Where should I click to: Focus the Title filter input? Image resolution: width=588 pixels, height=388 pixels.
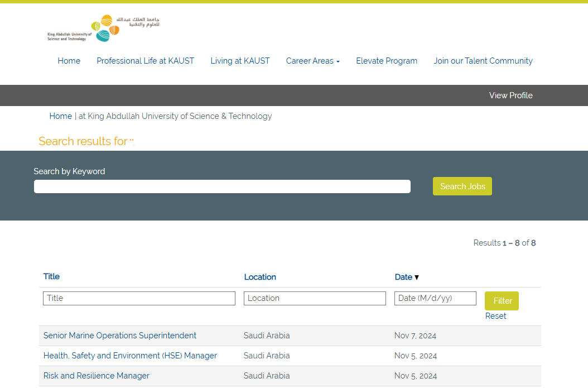tap(139, 298)
